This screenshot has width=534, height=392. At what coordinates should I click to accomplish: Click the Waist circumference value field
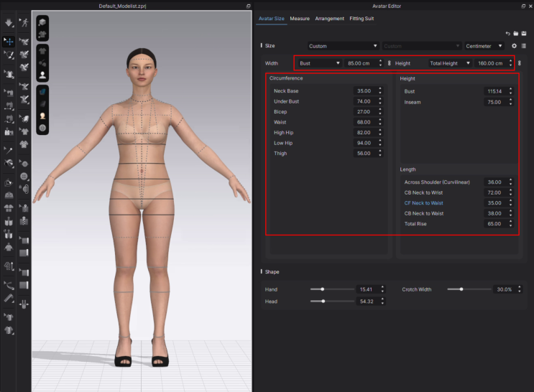coord(365,122)
